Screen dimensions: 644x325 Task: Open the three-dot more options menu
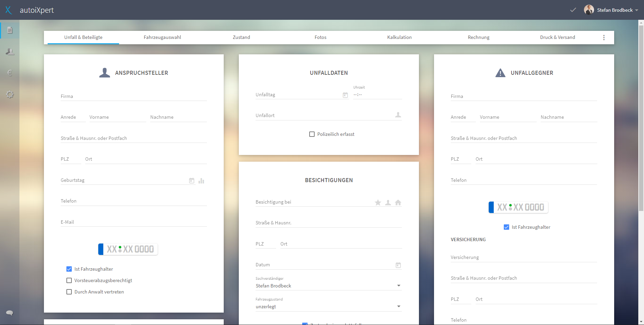tap(604, 38)
